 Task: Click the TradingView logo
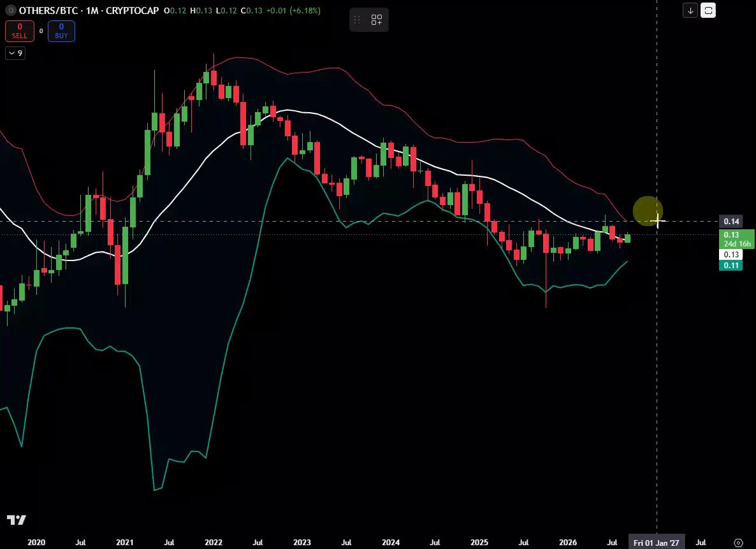(x=17, y=520)
